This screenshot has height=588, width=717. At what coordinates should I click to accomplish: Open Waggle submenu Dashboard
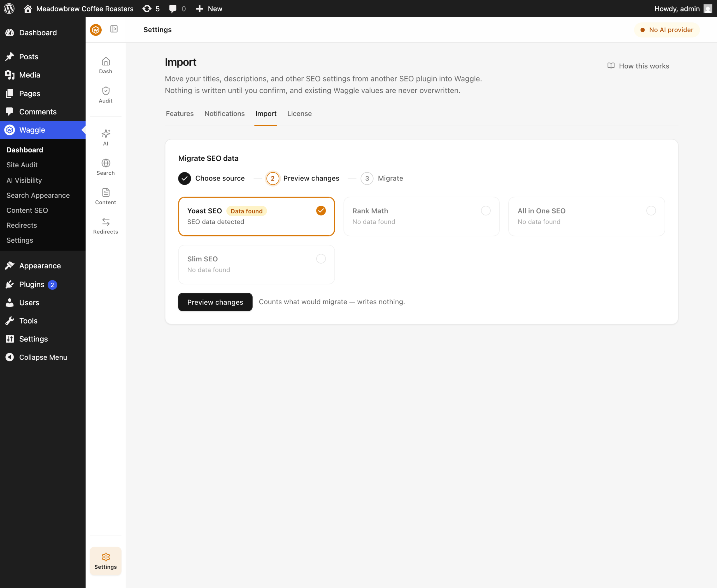click(25, 150)
